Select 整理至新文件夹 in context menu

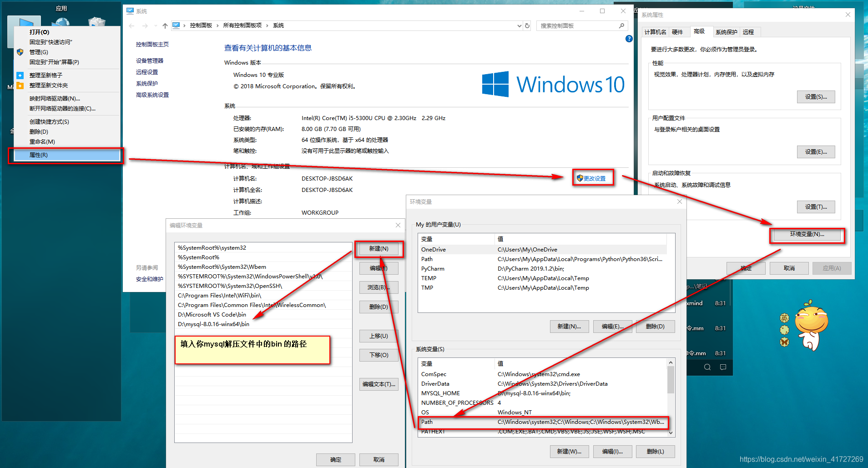[67, 86]
